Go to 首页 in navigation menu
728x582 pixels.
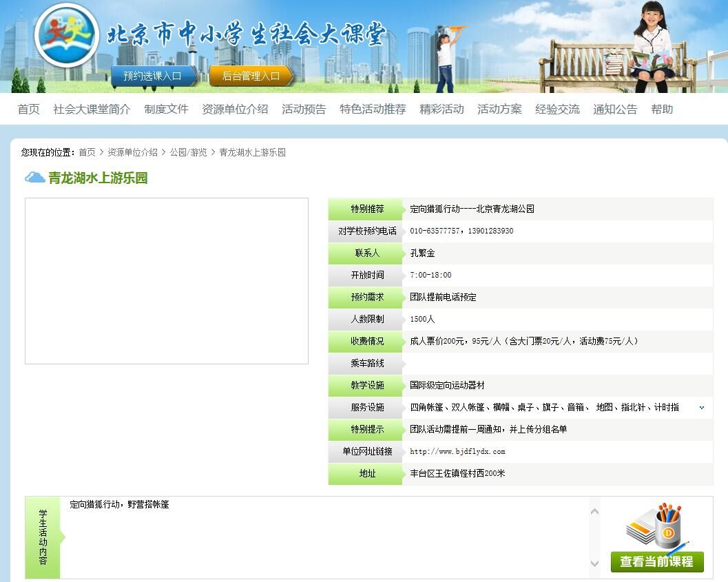pyautogui.click(x=28, y=109)
